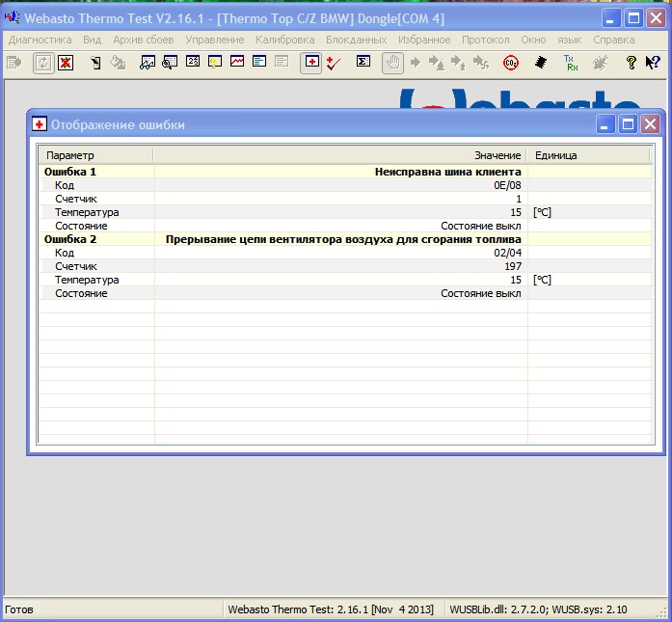This screenshot has width=672, height=622.
Task: Open the graph window with glasses icon
Action: point(148,63)
